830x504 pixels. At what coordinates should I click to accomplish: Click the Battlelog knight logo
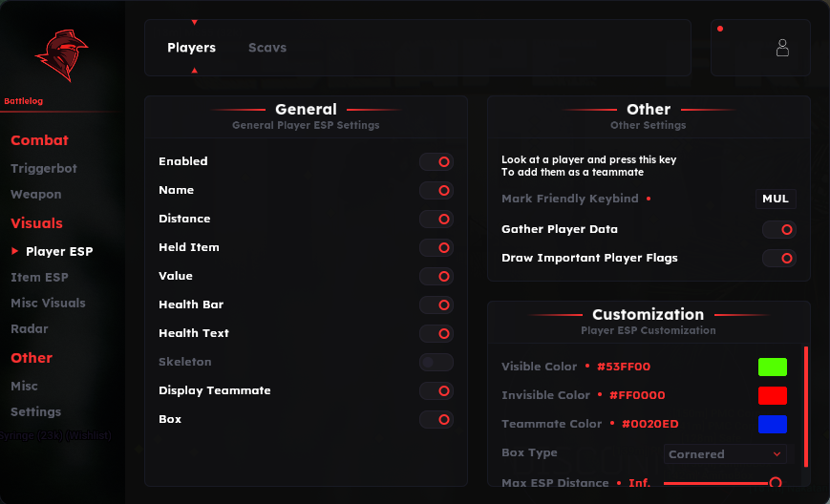(x=62, y=55)
